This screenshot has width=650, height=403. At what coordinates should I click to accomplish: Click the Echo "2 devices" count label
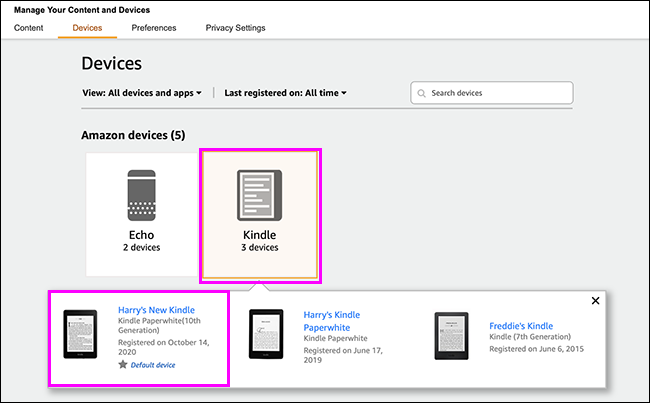(x=142, y=247)
